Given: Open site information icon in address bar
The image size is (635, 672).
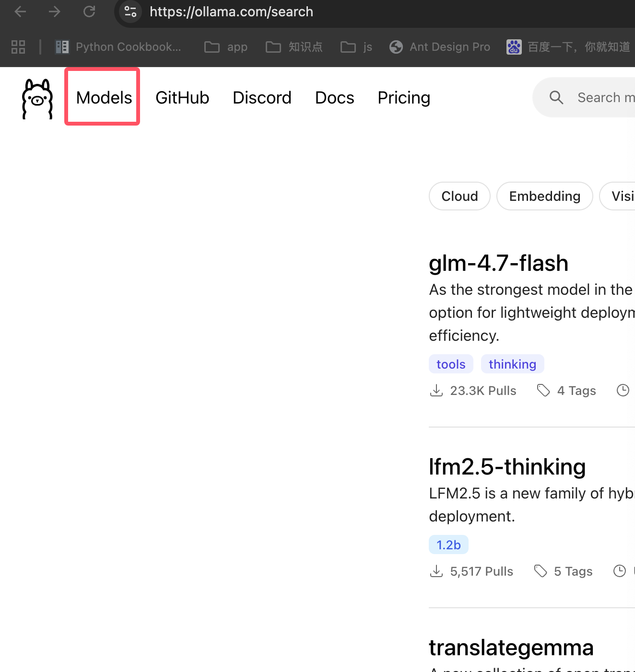Looking at the screenshot, I should (130, 12).
